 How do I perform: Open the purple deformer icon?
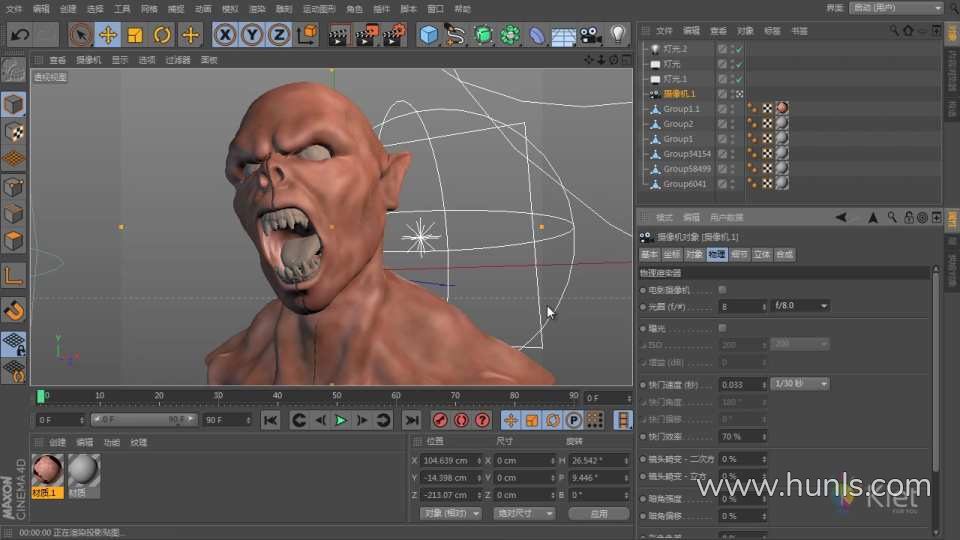(536, 35)
